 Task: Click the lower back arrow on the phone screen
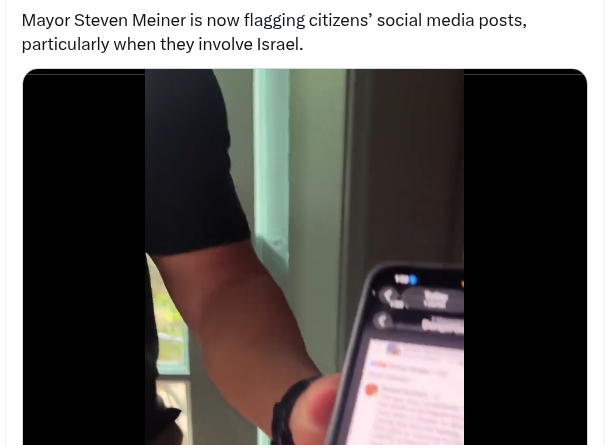[381, 321]
